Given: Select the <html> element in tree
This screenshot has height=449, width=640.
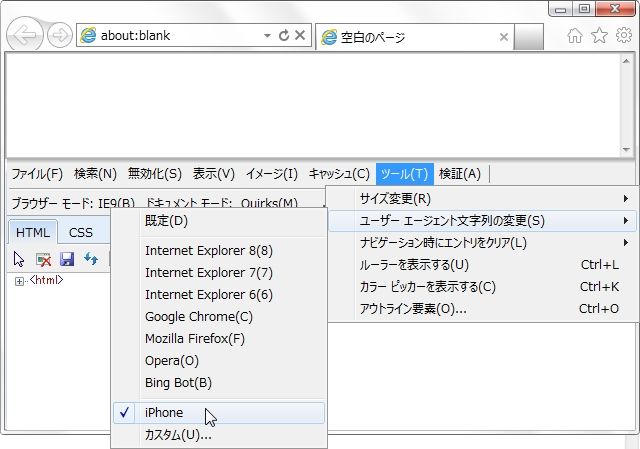Looking at the screenshot, I should pyautogui.click(x=46, y=280).
